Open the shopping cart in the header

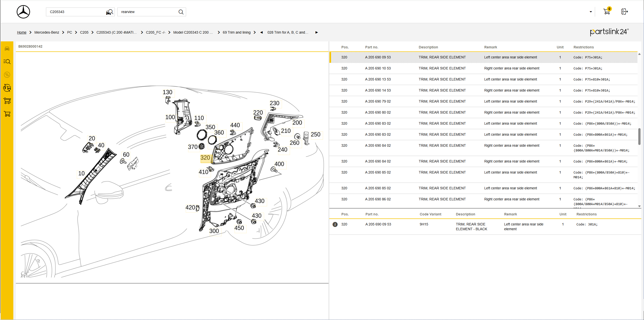(x=607, y=12)
